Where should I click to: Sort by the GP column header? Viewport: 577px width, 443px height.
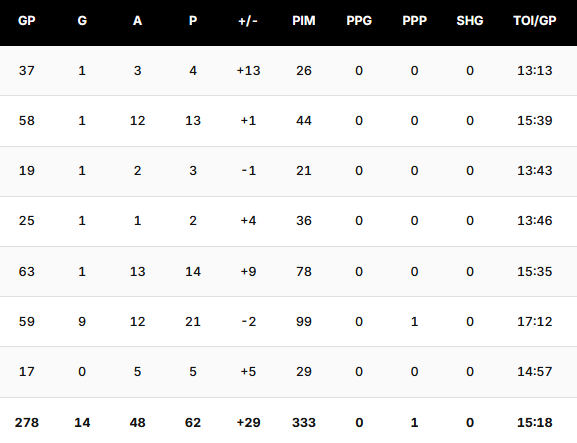(27, 21)
